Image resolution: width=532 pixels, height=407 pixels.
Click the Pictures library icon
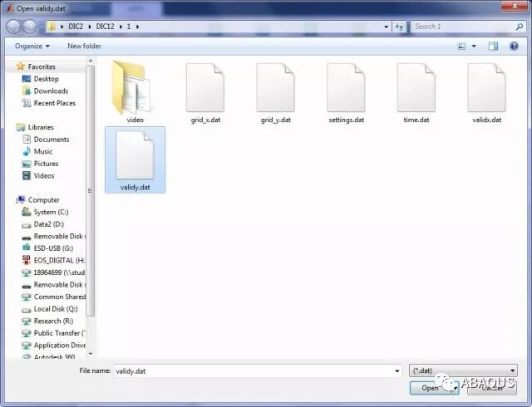pyautogui.click(x=26, y=164)
